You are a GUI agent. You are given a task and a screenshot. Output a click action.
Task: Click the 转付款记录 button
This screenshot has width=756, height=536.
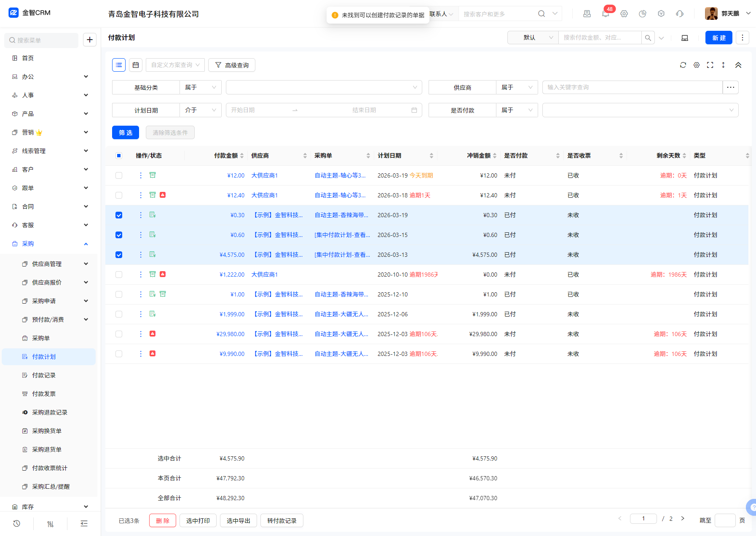click(x=281, y=521)
